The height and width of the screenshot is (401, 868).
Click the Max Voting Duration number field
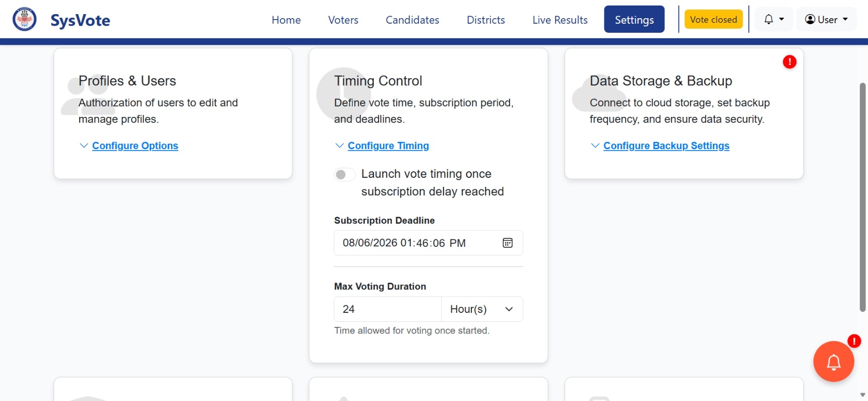pos(388,309)
